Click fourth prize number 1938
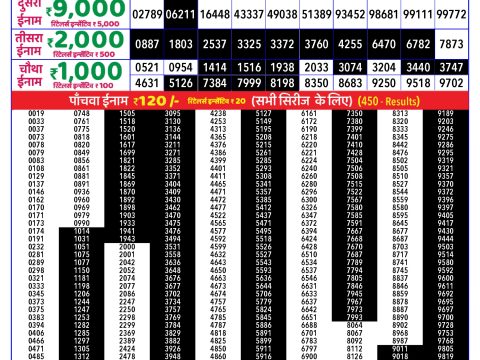This screenshot has width=480, height=360. point(282,67)
